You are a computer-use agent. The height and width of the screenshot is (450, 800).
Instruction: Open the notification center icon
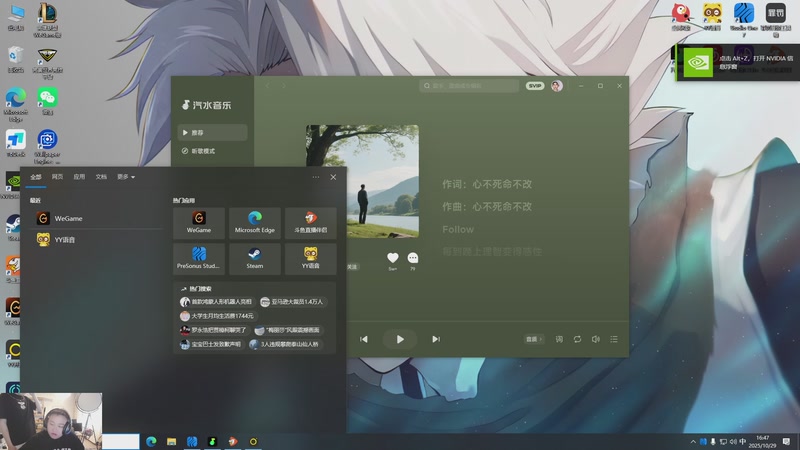[x=786, y=442]
